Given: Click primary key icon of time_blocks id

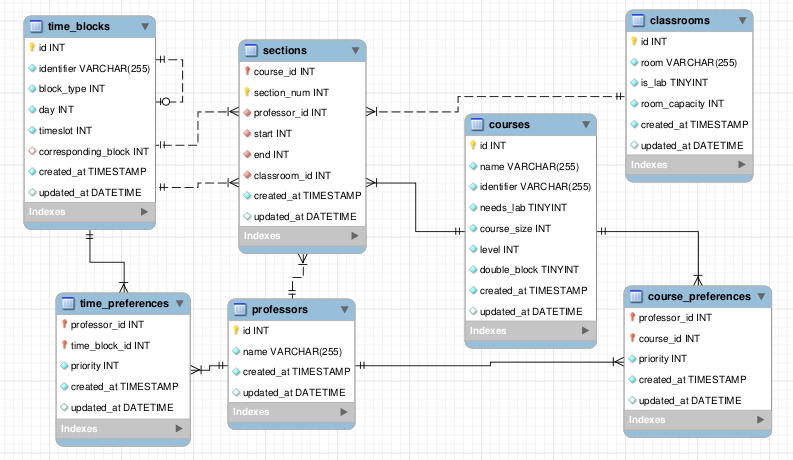Looking at the screenshot, I should [x=32, y=47].
